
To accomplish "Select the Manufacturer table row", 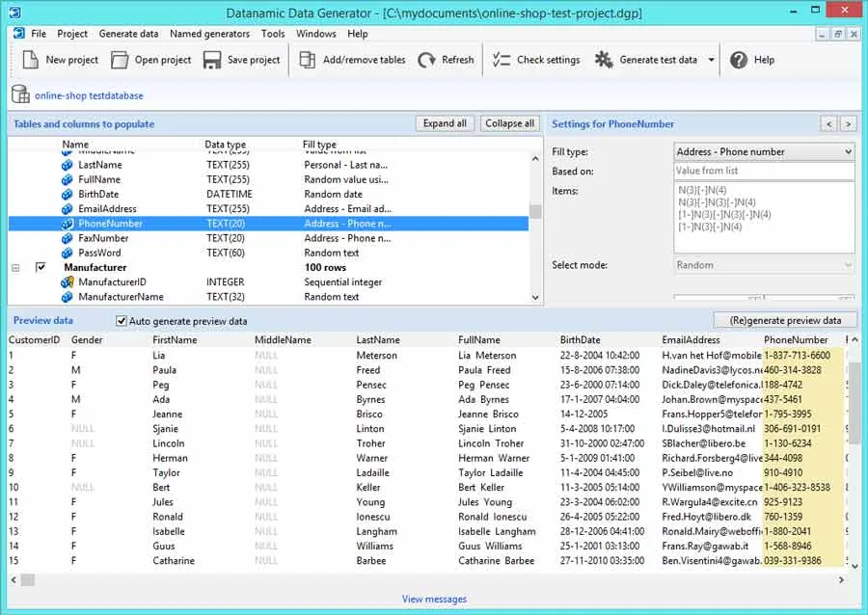I will pos(268,268).
